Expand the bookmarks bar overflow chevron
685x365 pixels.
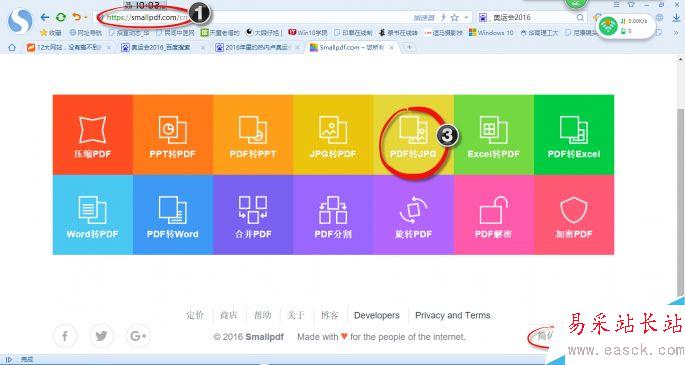click(x=677, y=33)
